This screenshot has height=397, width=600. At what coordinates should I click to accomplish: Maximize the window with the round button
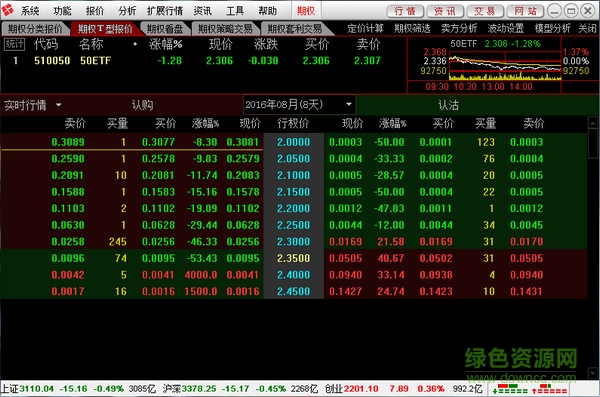point(571,11)
